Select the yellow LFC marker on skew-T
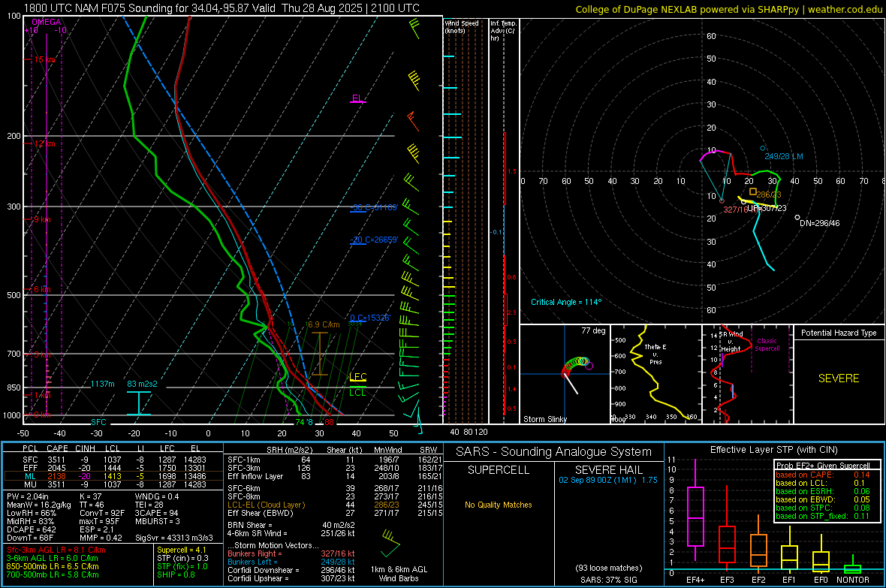 click(357, 377)
